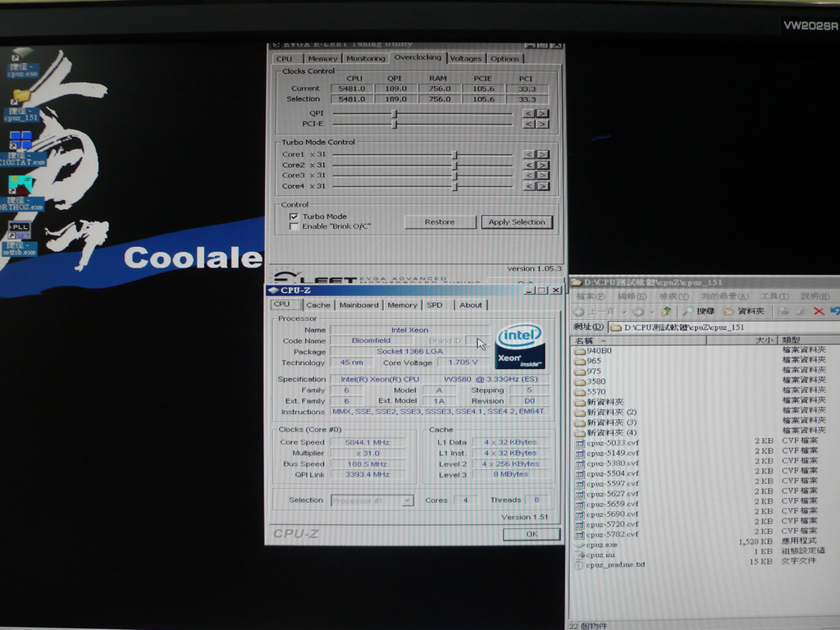Open the SPD tab in CPU-Z

(435, 305)
